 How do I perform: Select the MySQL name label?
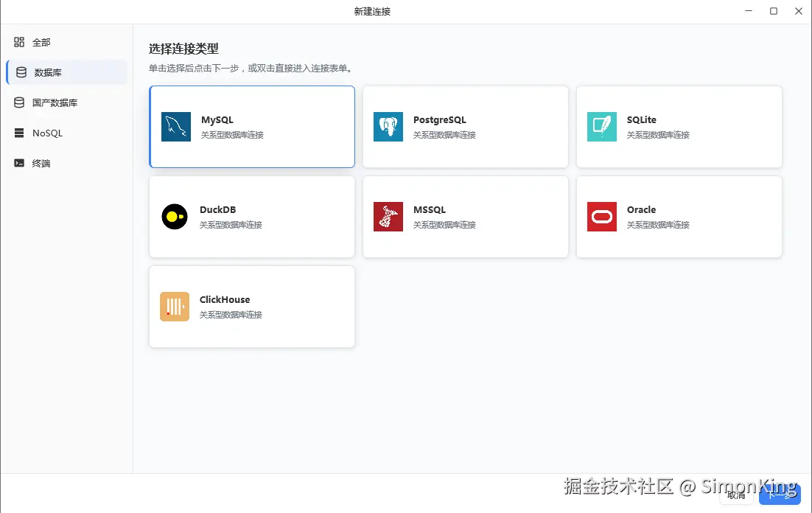[217, 119]
